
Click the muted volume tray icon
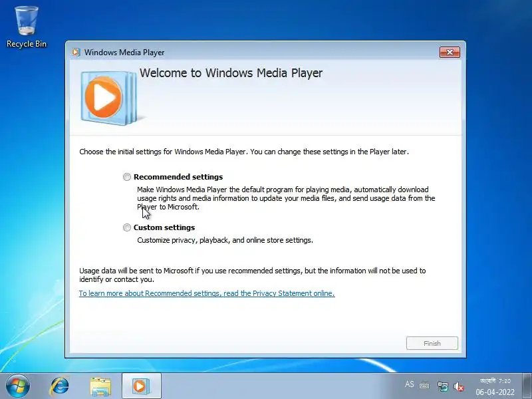[x=459, y=386]
